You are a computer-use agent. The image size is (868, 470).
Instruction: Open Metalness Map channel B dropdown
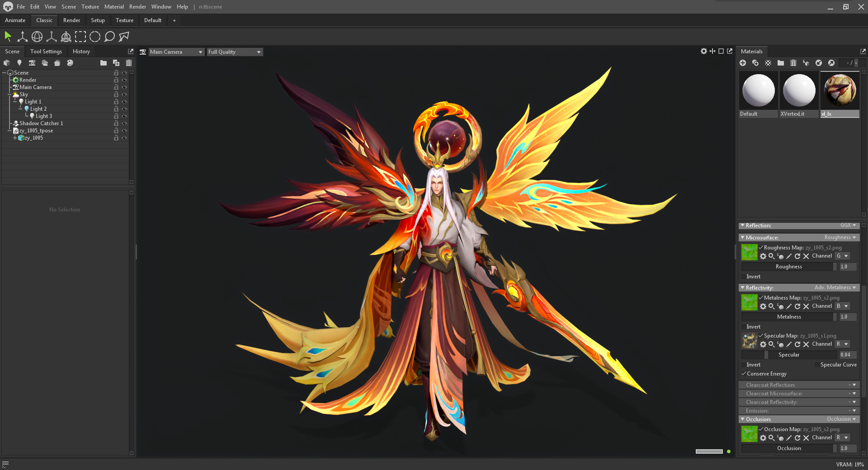pos(843,306)
